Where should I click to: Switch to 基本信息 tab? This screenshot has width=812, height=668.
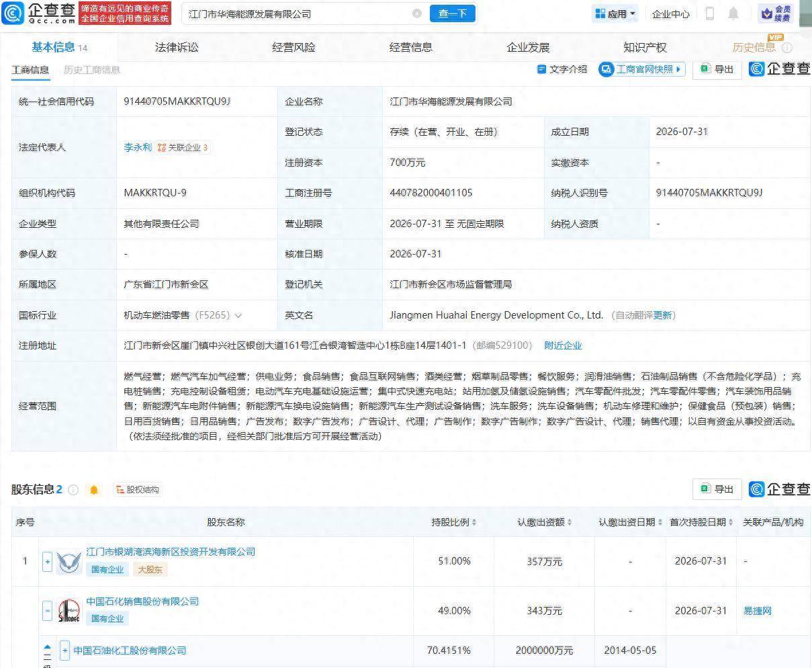(59, 47)
